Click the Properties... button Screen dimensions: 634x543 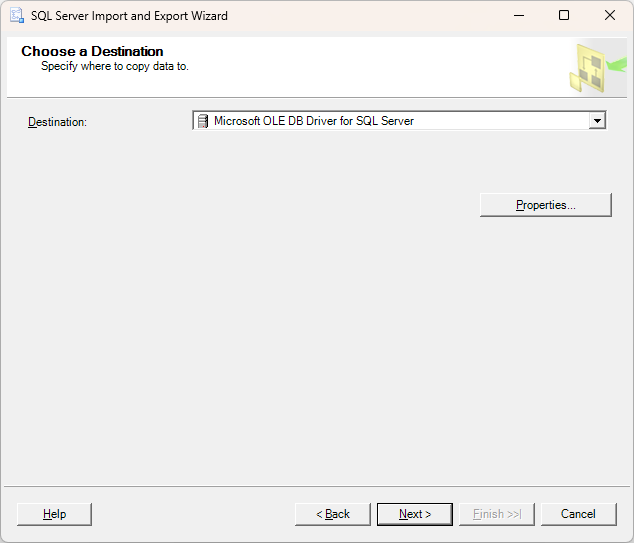pos(545,205)
